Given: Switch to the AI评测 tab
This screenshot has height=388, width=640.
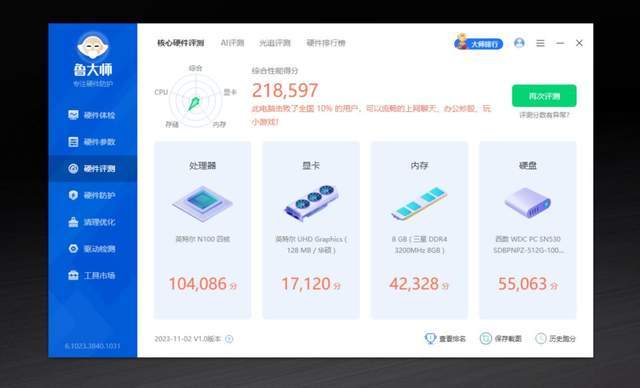Looking at the screenshot, I should 232,43.
